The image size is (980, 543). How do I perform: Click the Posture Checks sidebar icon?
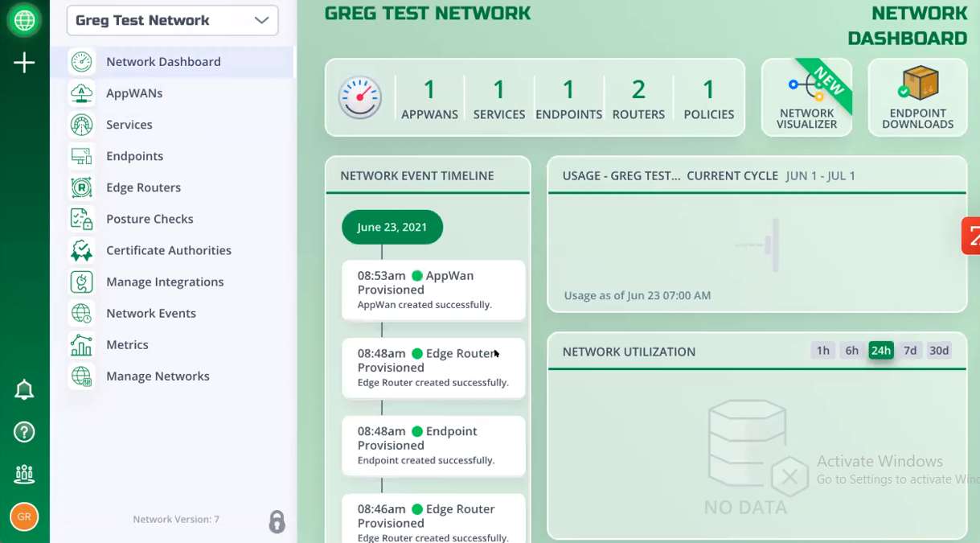[x=81, y=218]
